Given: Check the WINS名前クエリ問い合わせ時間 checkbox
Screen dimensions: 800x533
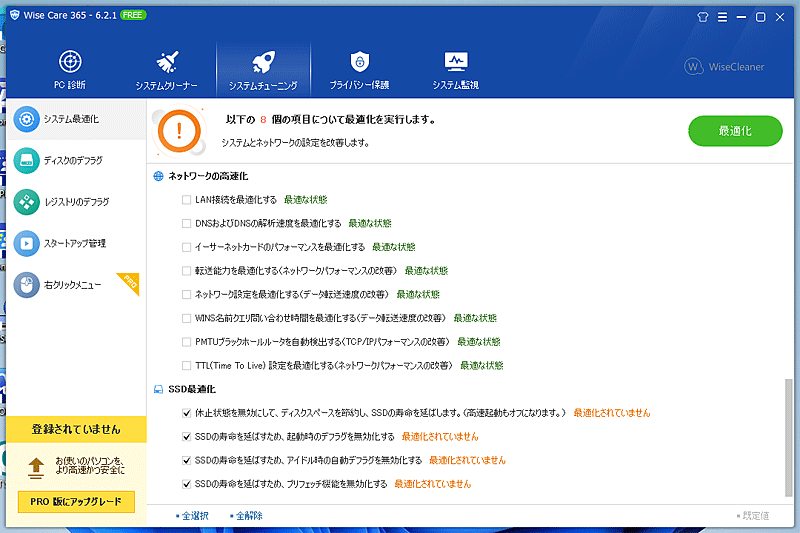Looking at the screenshot, I should (186, 318).
